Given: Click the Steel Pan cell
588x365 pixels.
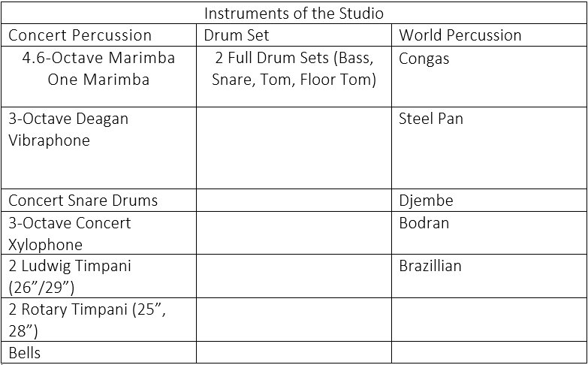Looking at the screenshot, I should (x=490, y=148).
